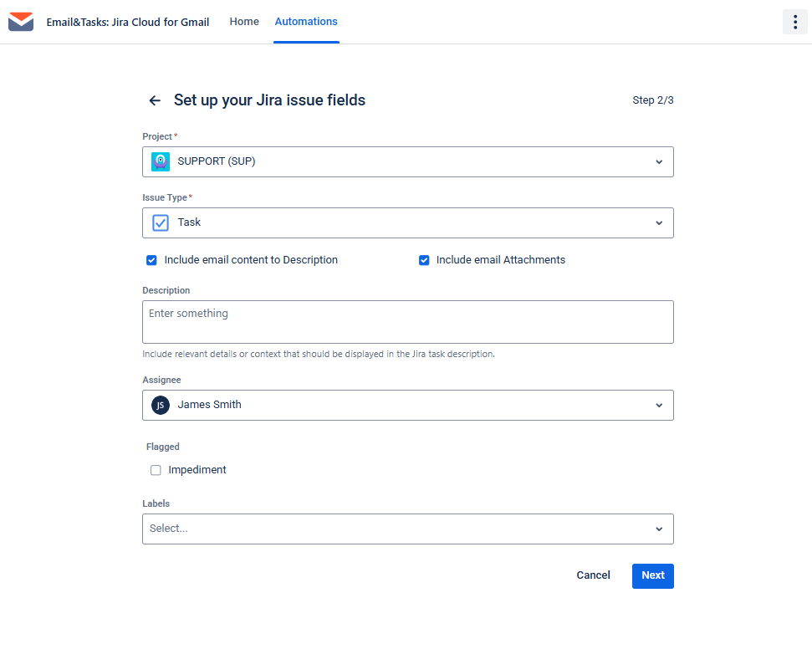Click the Email&Tasks: Jira Cloud for Gmail title
Viewport: 812px width, 649px height.
(128, 22)
